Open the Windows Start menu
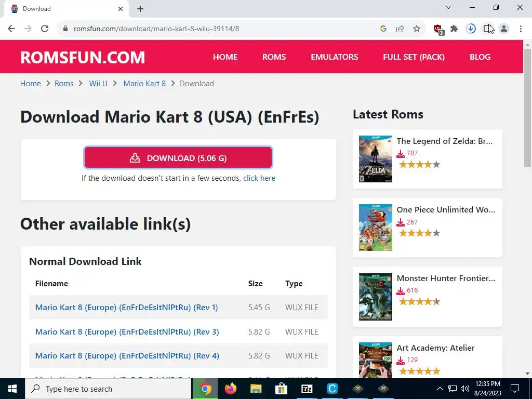 12,389
